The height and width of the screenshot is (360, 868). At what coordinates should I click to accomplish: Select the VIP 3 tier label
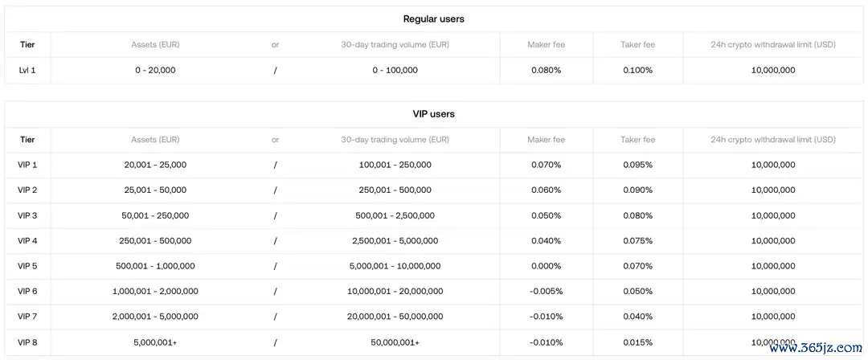tap(27, 215)
